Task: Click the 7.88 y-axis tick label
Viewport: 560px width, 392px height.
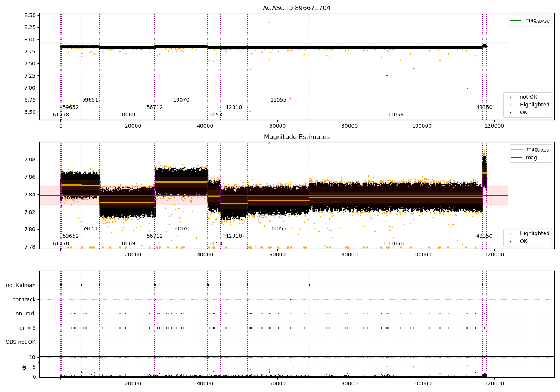Action: (x=30, y=159)
